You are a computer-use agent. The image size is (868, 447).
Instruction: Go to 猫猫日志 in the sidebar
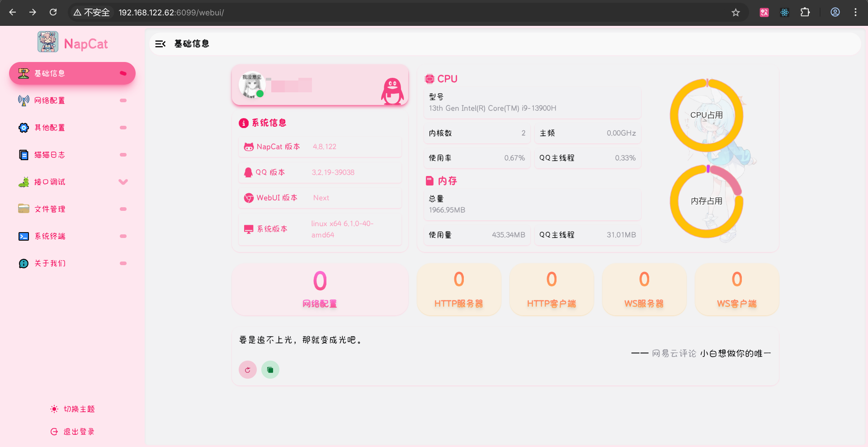pos(50,155)
